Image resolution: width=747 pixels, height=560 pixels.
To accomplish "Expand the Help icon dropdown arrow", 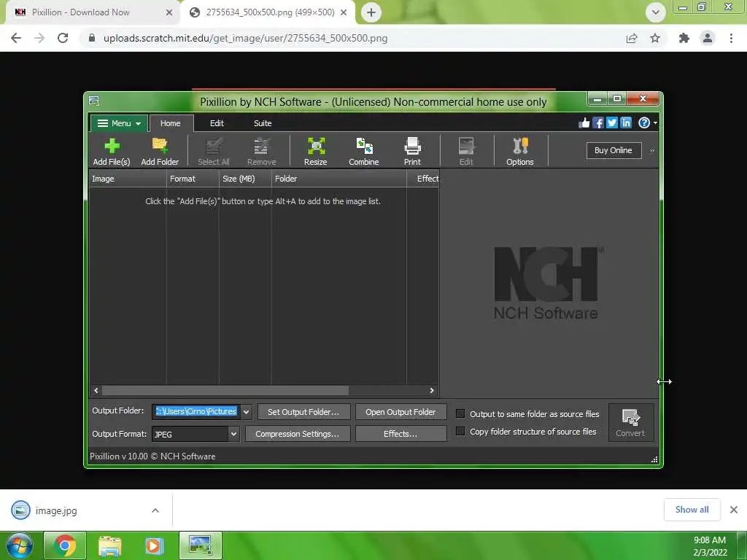I will [656, 122].
